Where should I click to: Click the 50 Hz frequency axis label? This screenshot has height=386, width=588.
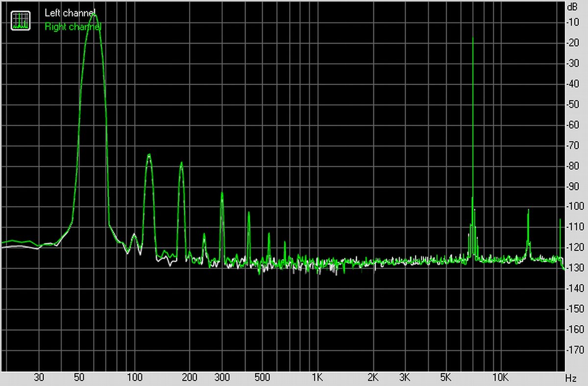[79, 378]
